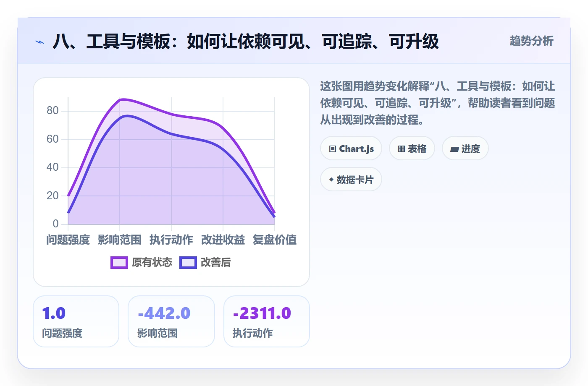Screen dimensions: 588x386
Task: Click the 原有状态 legend label
Action: (x=152, y=263)
